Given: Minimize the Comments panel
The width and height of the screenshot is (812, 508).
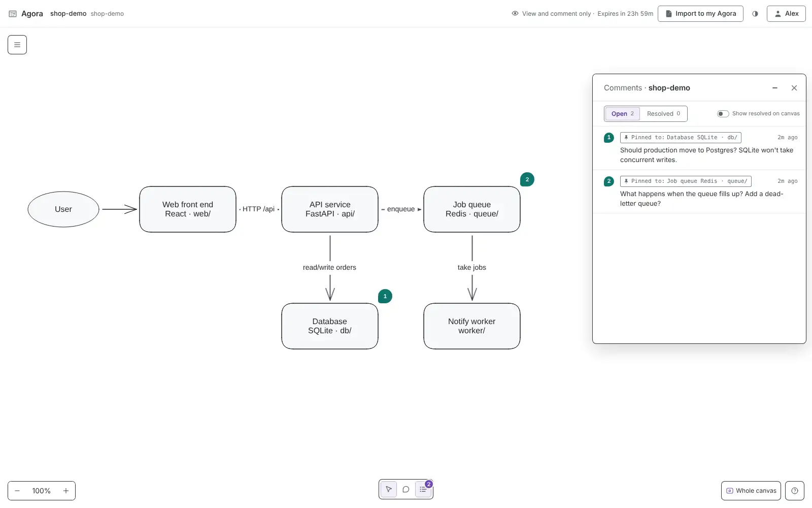Looking at the screenshot, I should 775,88.
